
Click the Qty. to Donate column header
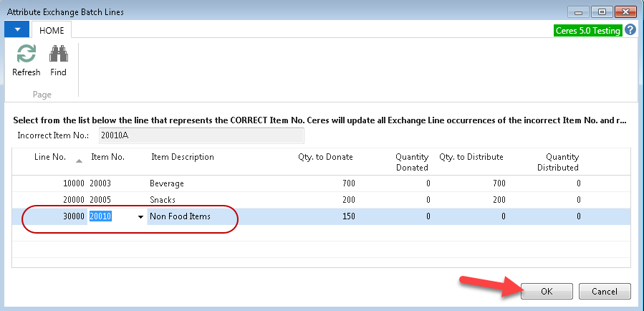coord(325,157)
